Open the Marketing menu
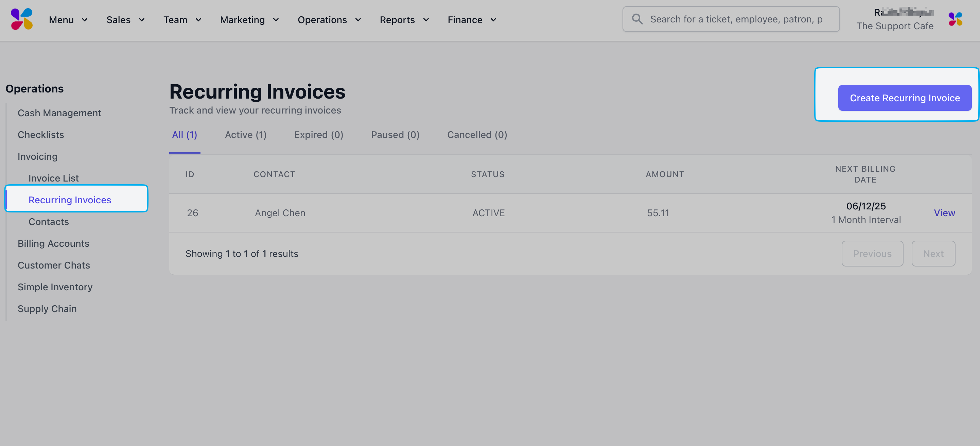The image size is (980, 446). tap(249, 20)
